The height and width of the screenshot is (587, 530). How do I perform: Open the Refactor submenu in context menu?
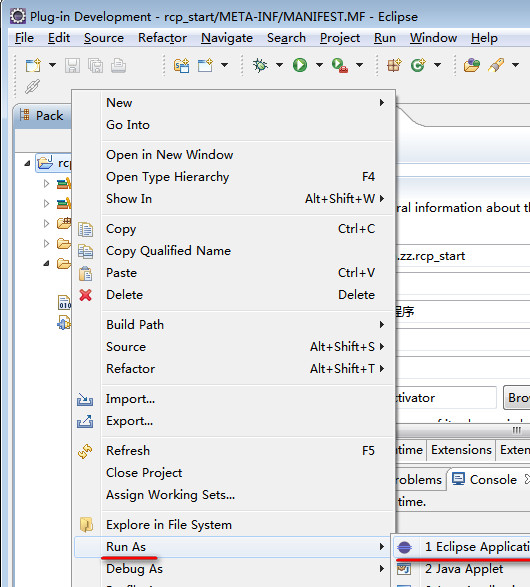[x=248, y=369]
